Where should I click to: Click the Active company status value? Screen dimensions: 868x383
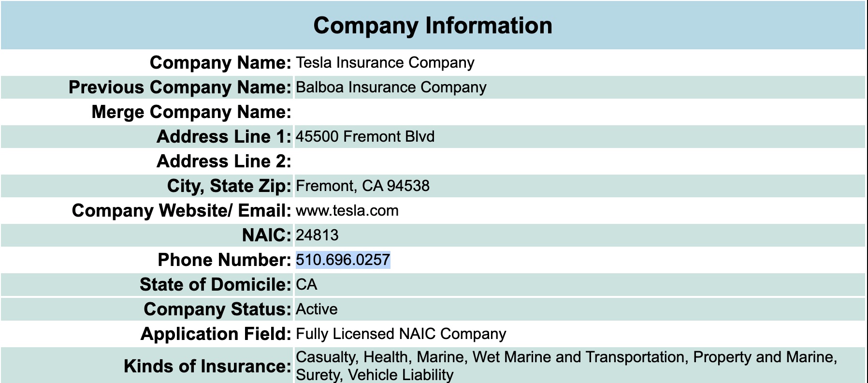317,309
